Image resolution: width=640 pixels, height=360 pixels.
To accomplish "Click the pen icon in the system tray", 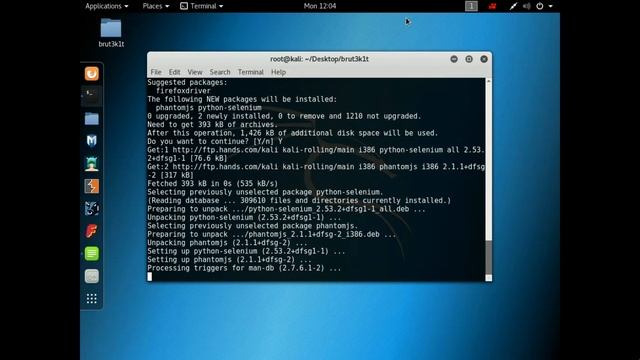I will [x=513, y=6].
